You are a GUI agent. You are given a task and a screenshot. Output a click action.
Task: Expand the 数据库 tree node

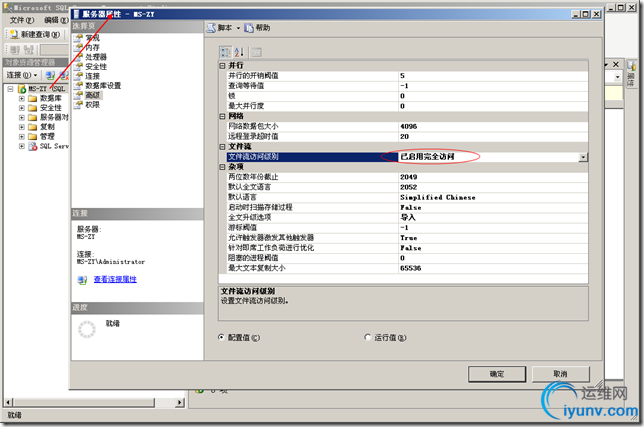[x=22, y=99]
